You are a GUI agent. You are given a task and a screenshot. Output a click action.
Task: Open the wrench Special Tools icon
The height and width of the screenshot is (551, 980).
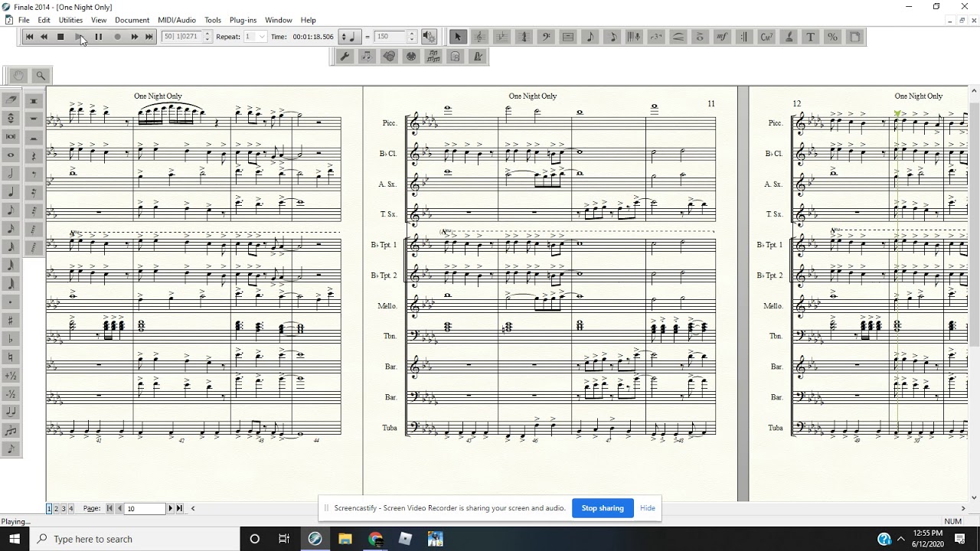345,56
